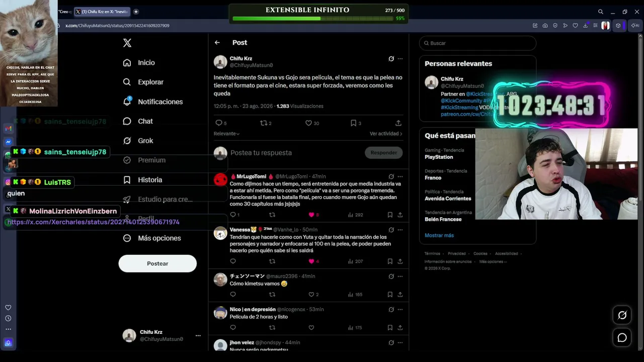Like mauro2396's reply about kimetsu

point(311,294)
